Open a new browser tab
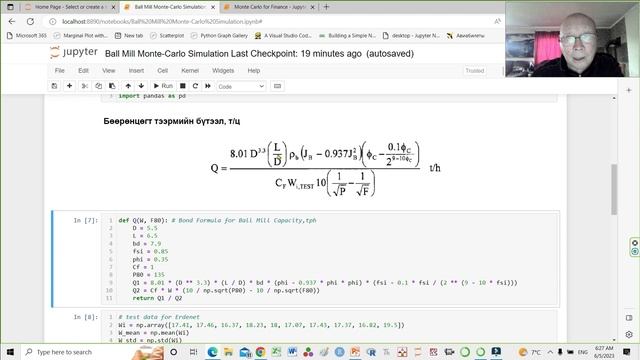640x360 pixels. [326, 7]
